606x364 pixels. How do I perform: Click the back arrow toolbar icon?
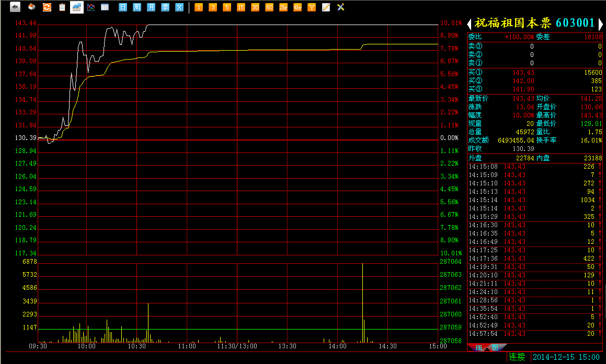coord(15,7)
